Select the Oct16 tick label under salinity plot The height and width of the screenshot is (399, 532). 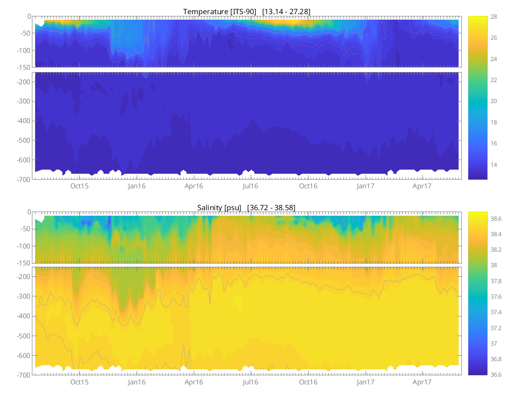point(308,382)
